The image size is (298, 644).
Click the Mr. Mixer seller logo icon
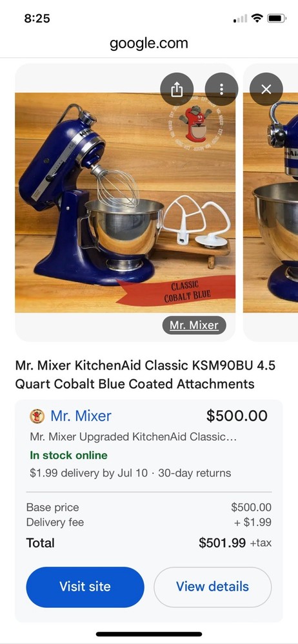37,416
